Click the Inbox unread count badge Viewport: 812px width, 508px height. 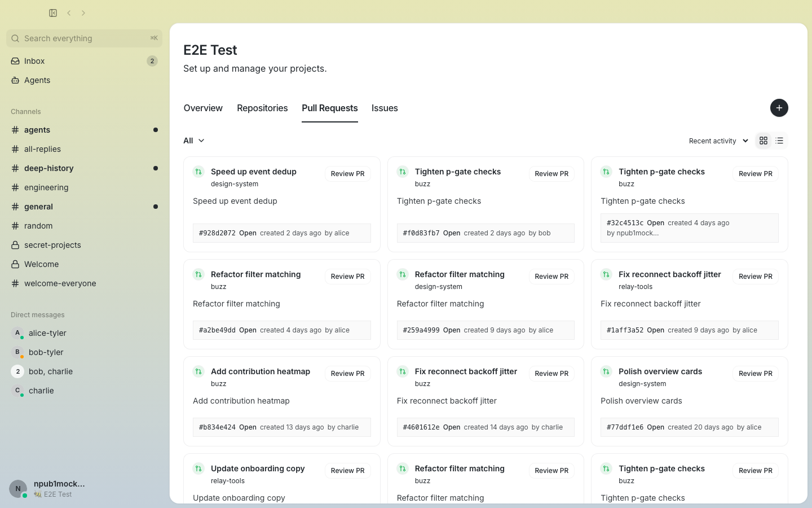(x=152, y=61)
